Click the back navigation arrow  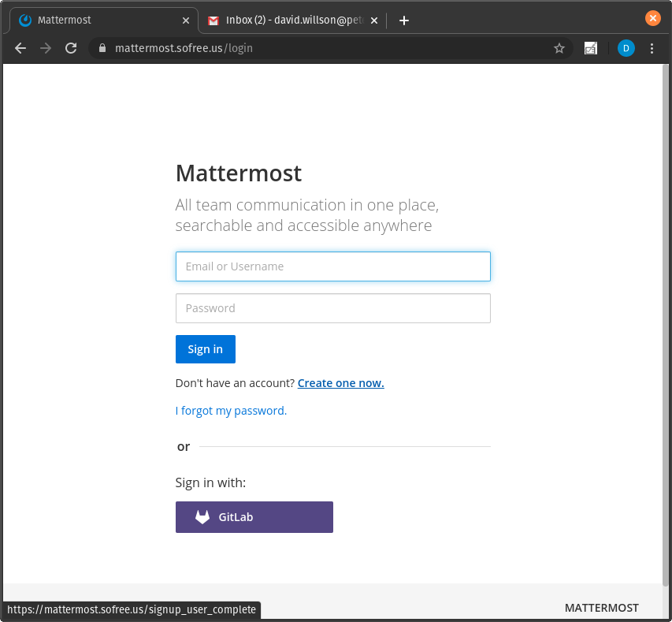click(x=20, y=48)
